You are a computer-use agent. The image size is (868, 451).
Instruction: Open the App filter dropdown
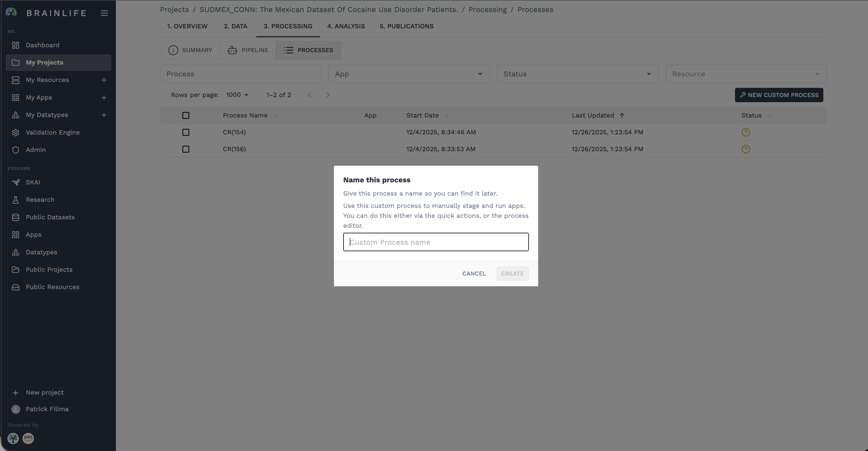(409, 74)
